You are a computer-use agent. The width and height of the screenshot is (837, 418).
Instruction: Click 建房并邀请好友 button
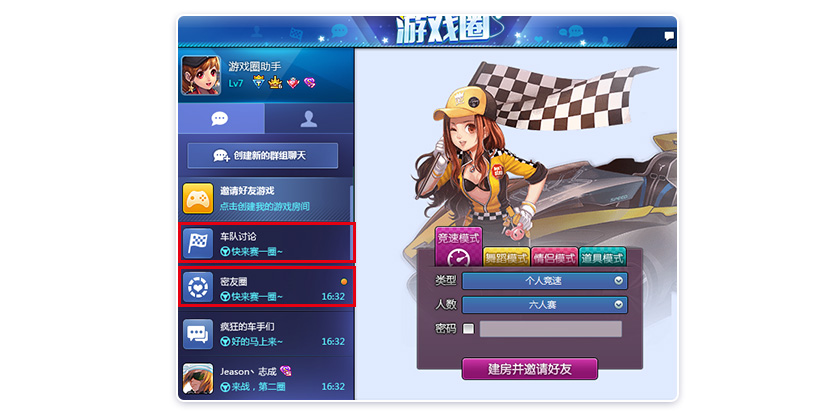tap(530, 369)
